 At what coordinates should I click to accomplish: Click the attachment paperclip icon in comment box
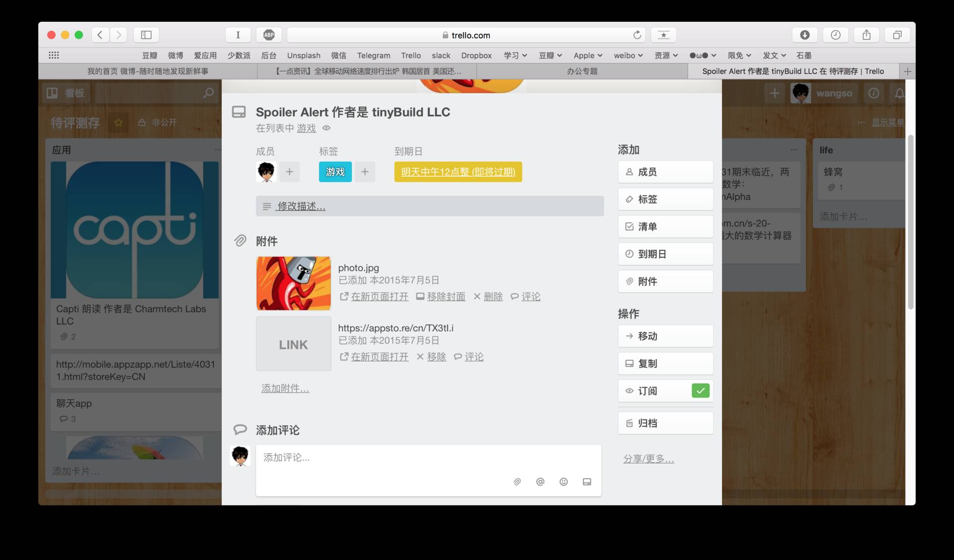pos(517,482)
